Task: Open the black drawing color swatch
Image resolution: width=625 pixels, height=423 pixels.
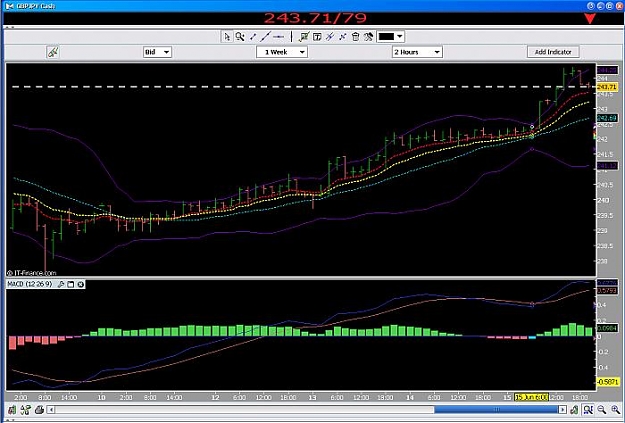Action: [386, 37]
